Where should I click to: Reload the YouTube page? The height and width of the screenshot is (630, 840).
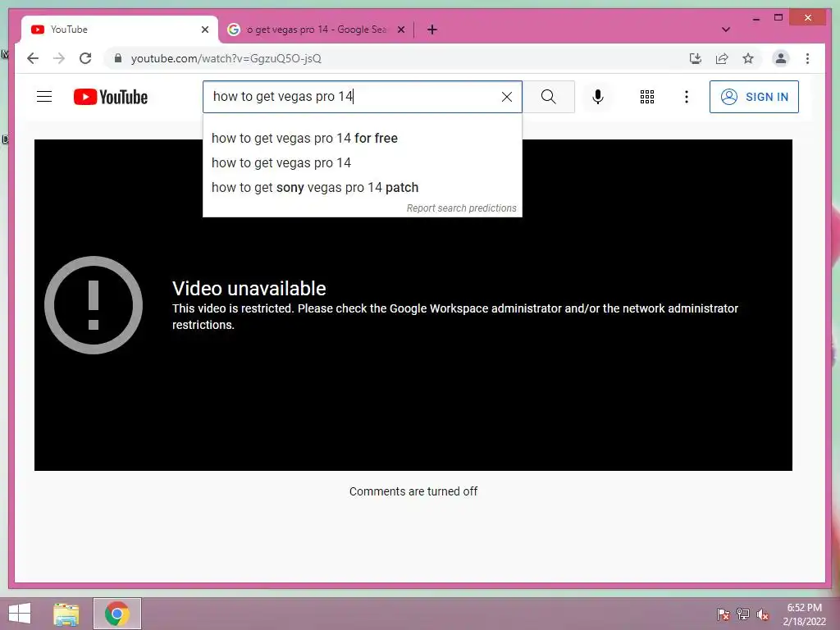coord(85,58)
